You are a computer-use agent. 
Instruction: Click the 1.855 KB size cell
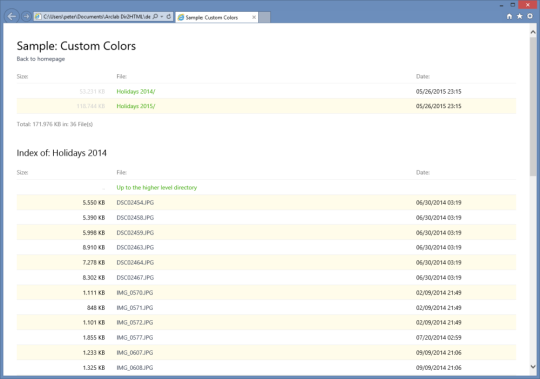point(94,338)
